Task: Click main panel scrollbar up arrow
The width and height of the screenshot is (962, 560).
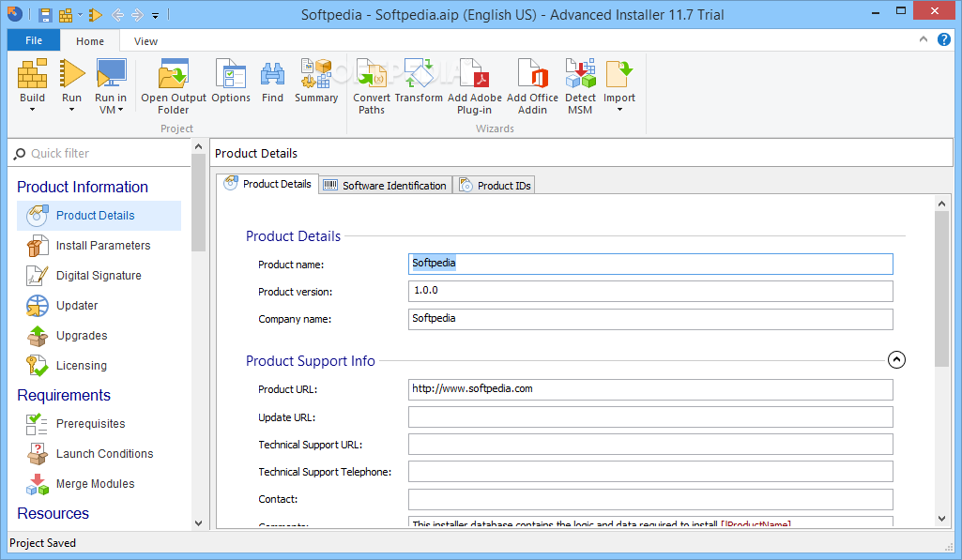Action: (x=941, y=203)
